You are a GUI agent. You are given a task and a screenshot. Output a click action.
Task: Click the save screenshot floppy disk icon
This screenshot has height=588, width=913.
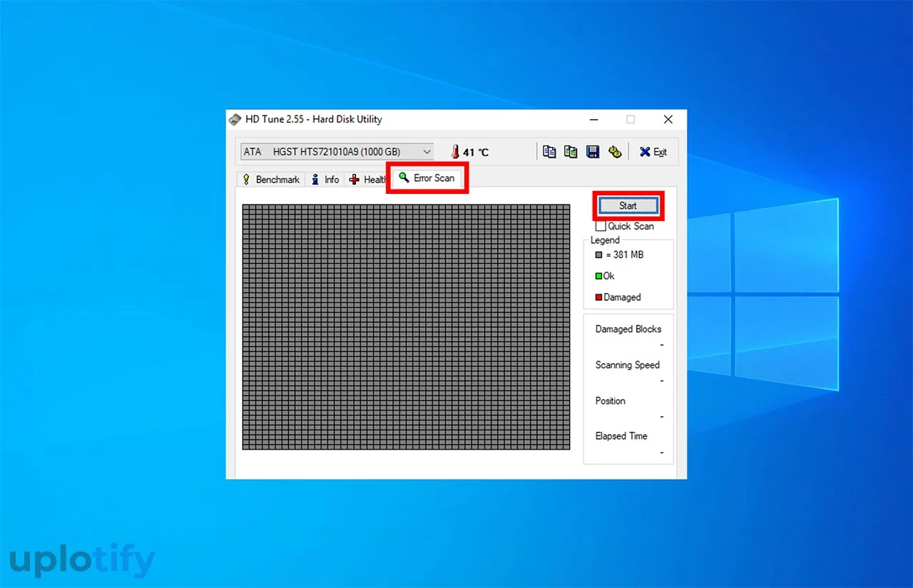592,152
